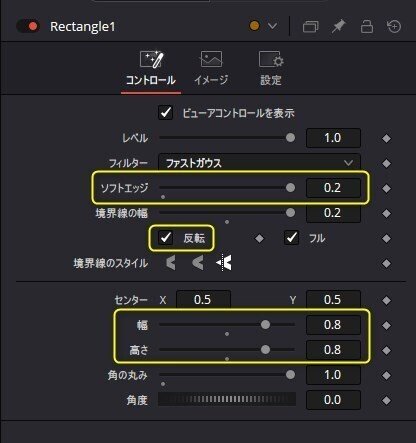The height and width of the screenshot is (443, 416).
Task: Add keyframe for 境界線の幅
Action: point(386,213)
